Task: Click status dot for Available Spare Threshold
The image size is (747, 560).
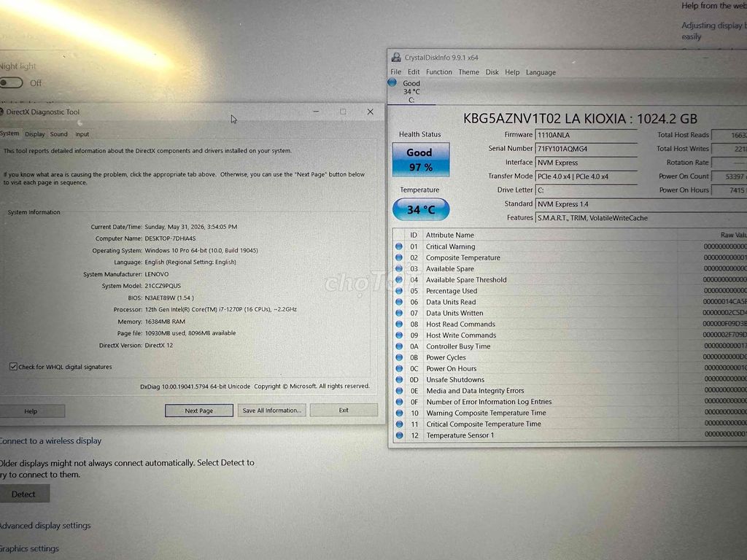Action: (x=399, y=279)
